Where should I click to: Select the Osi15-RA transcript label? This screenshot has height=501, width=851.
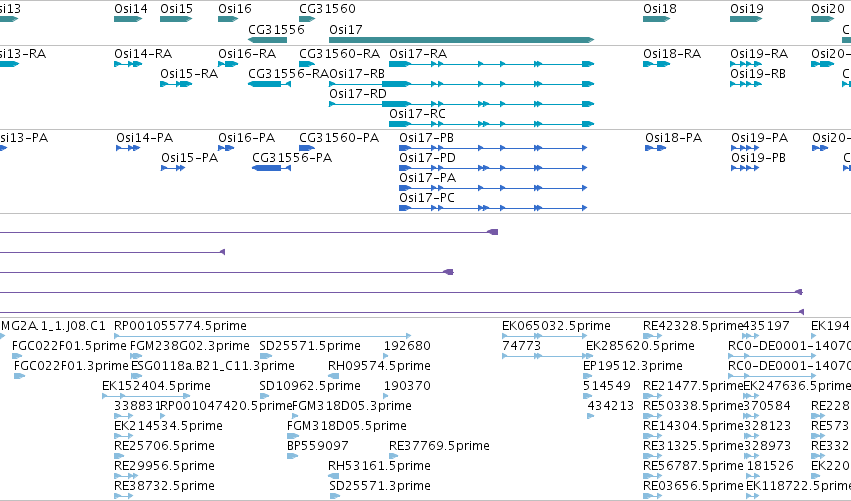pos(189,74)
